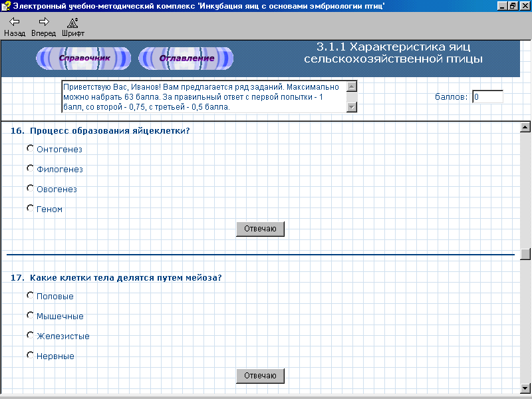This screenshot has width=532, height=399.
Task: Choose the Геном answer
Action: point(30,208)
